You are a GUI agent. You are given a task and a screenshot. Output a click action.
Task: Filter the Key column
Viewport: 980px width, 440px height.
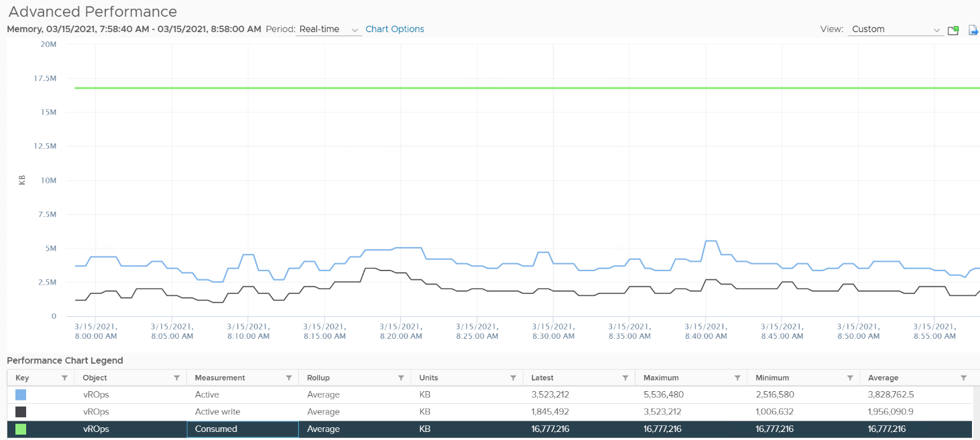64,378
